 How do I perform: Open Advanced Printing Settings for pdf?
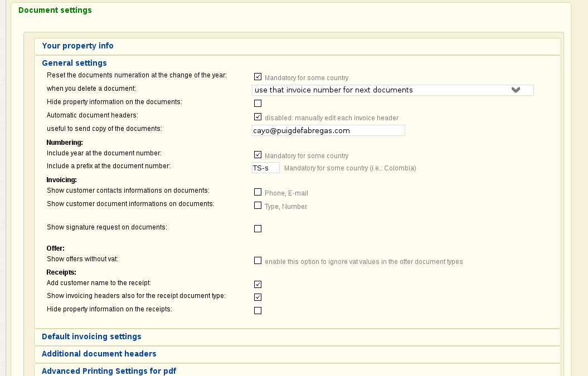click(109, 371)
